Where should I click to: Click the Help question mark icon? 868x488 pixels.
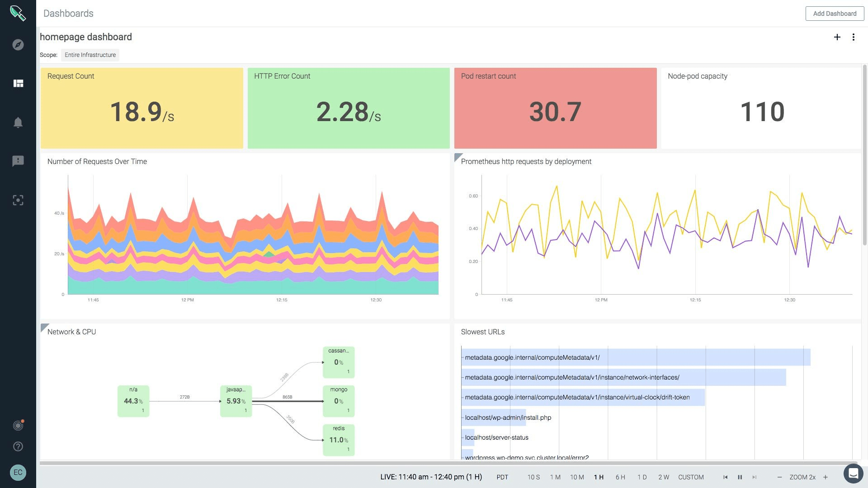18,446
